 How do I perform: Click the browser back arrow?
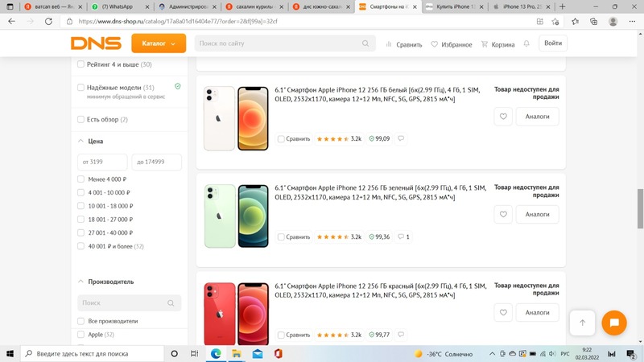pyautogui.click(x=11, y=22)
